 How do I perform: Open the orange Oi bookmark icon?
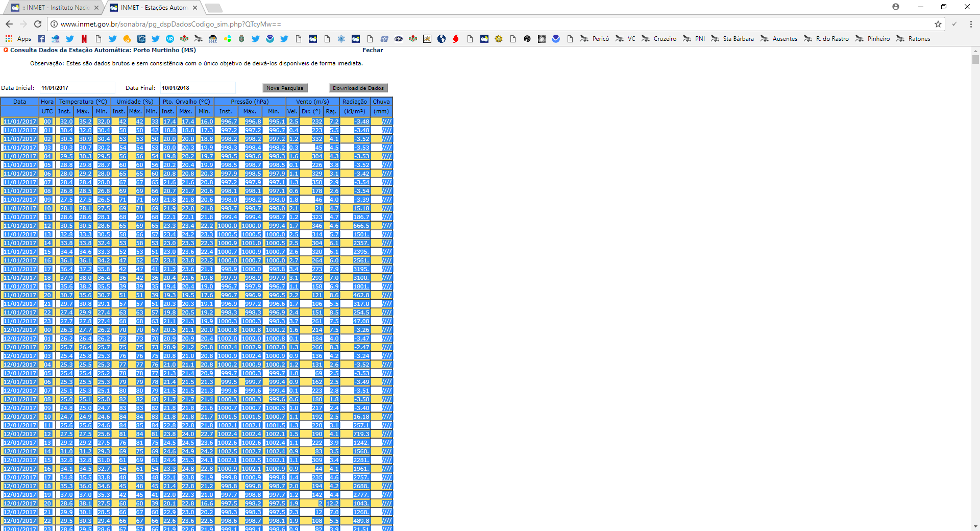pyautogui.click(x=127, y=39)
